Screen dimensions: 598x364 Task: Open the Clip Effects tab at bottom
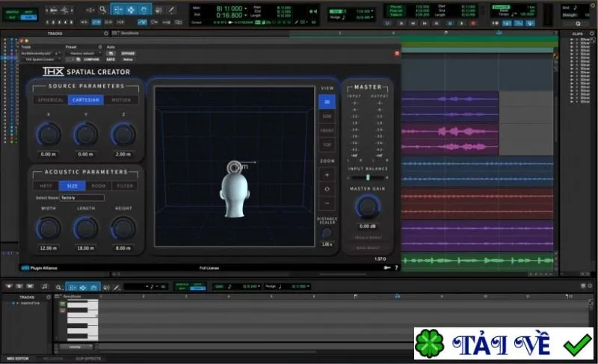tap(88, 359)
